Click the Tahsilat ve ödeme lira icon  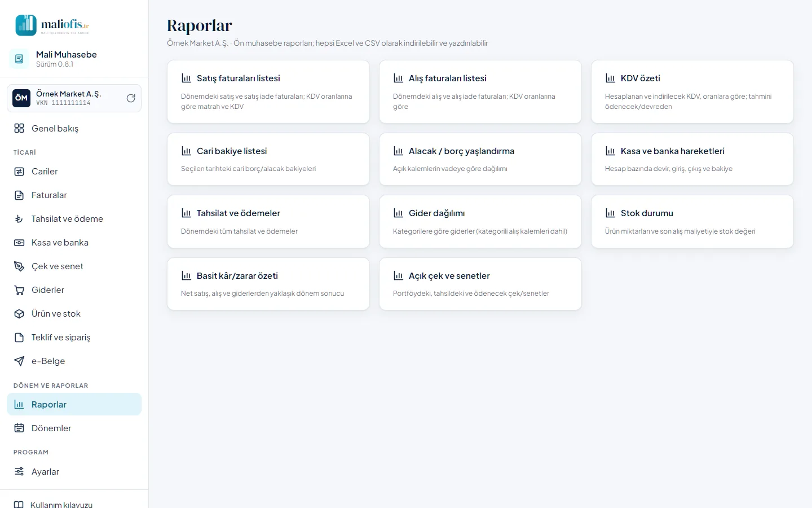pos(19,219)
